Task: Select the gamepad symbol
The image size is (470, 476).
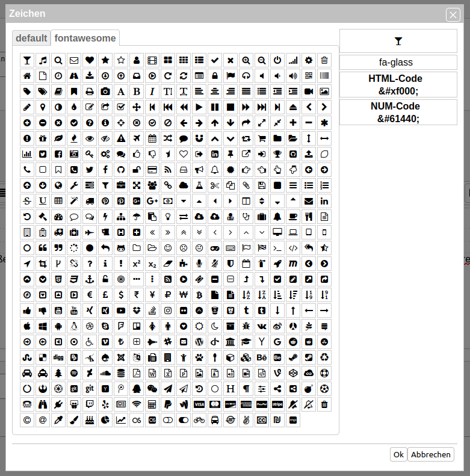Action: [x=215, y=248]
